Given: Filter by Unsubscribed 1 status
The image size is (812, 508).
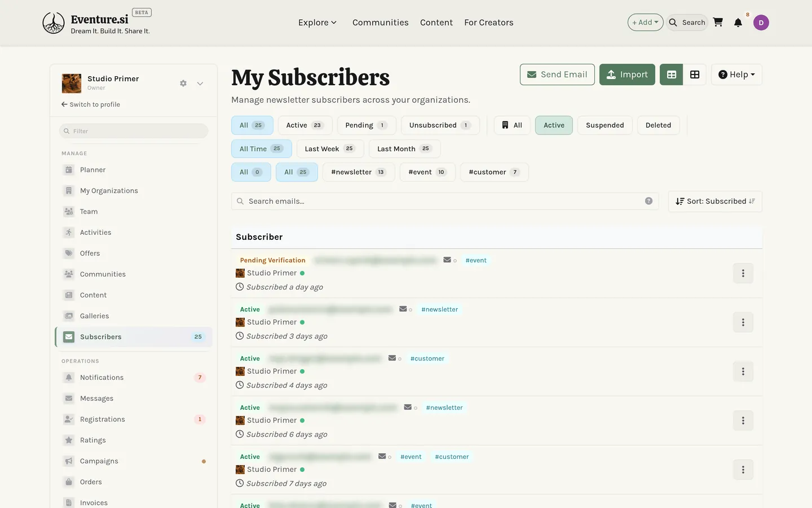Looking at the screenshot, I should 440,125.
